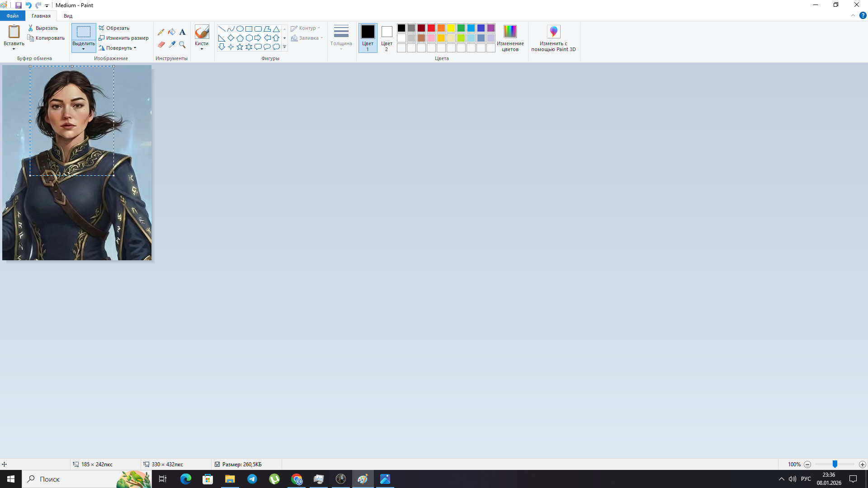This screenshot has width=868, height=488.
Task: Select the Fill with color bucket tool
Action: (x=172, y=32)
